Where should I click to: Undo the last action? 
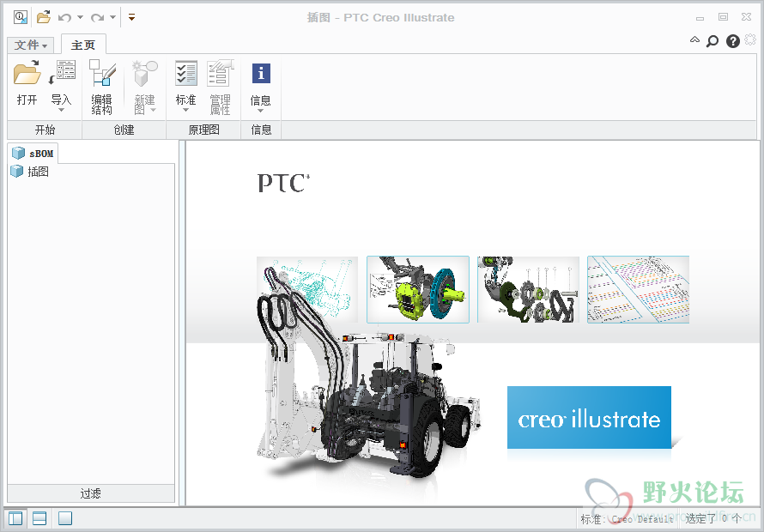pyautogui.click(x=64, y=18)
